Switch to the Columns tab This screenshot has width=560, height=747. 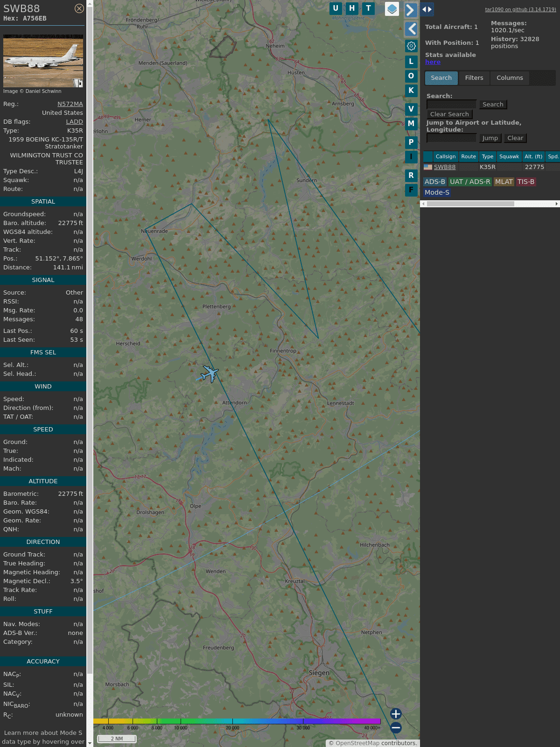510,78
